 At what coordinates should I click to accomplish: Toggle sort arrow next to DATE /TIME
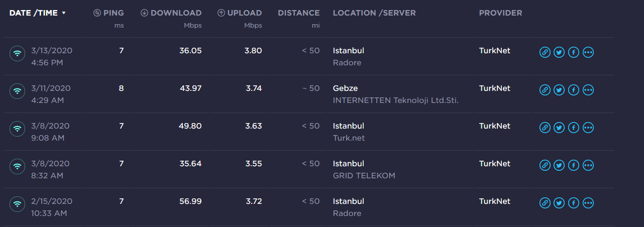(64, 13)
